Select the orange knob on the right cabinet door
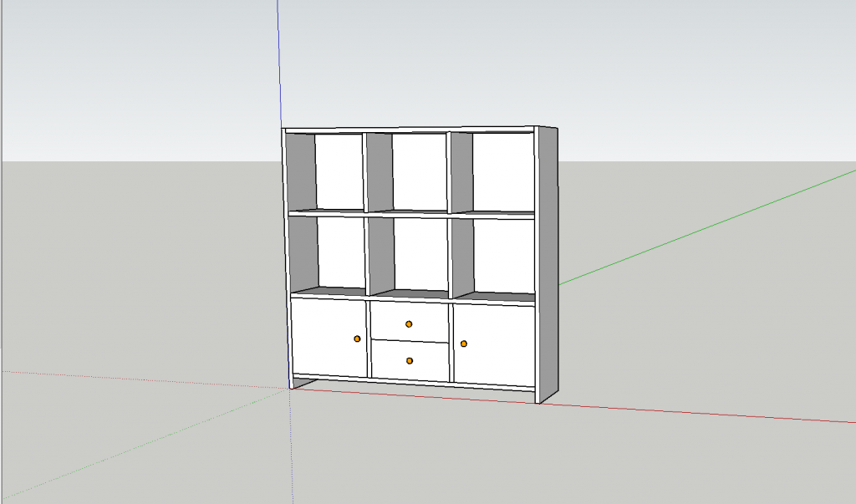The height and width of the screenshot is (504, 856). [463, 344]
